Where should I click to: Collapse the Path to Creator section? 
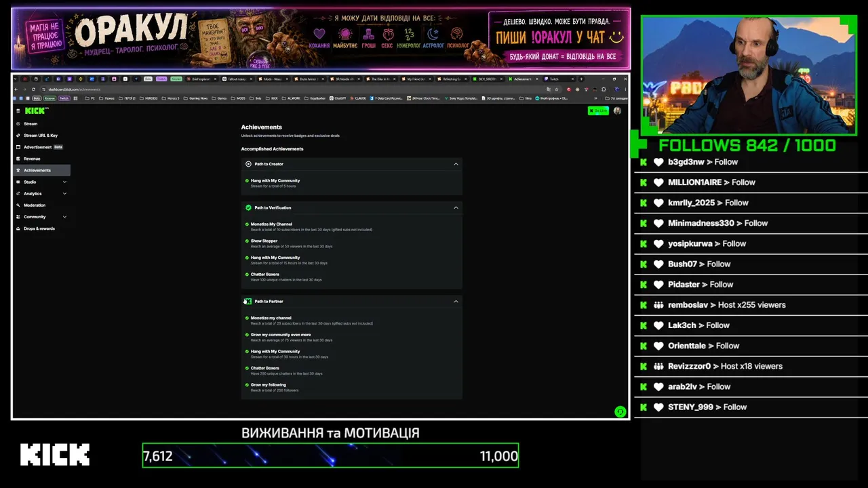pos(456,164)
